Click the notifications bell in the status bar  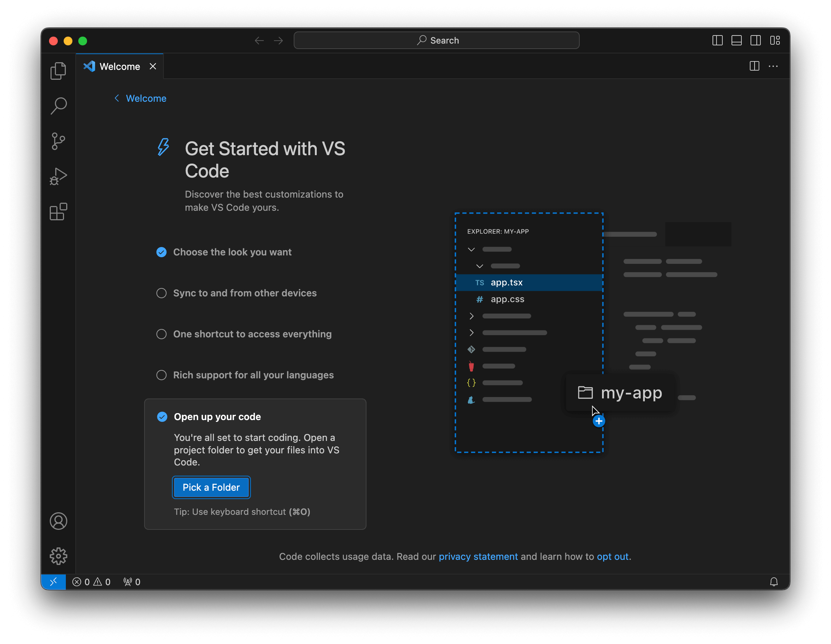[774, 581]
